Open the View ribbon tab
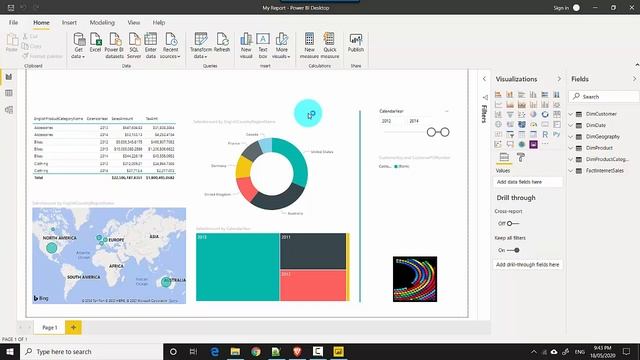640x360 pixels. (133, 22)
